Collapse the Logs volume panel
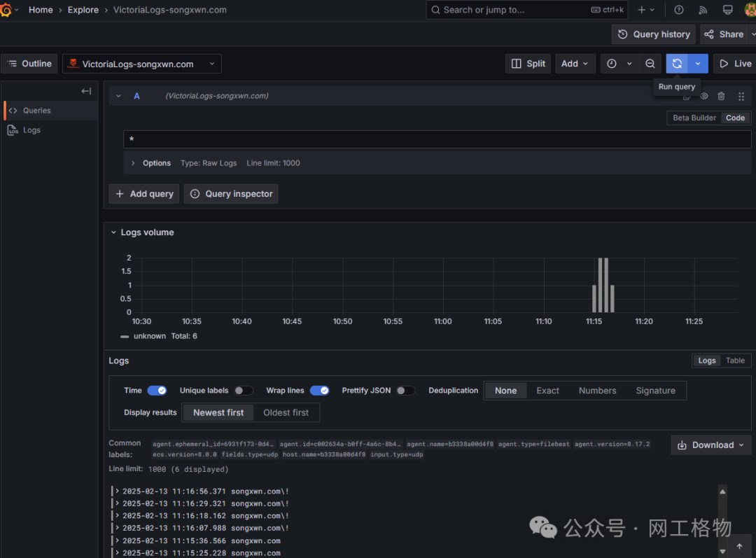 click(114, 232)
